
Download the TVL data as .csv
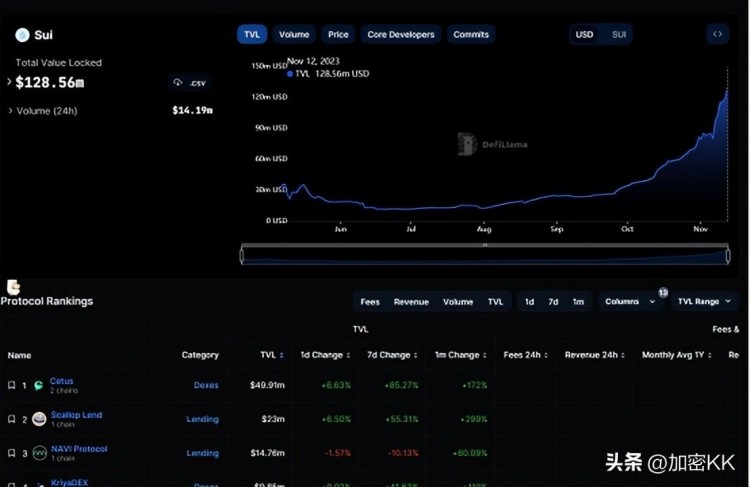190,83
